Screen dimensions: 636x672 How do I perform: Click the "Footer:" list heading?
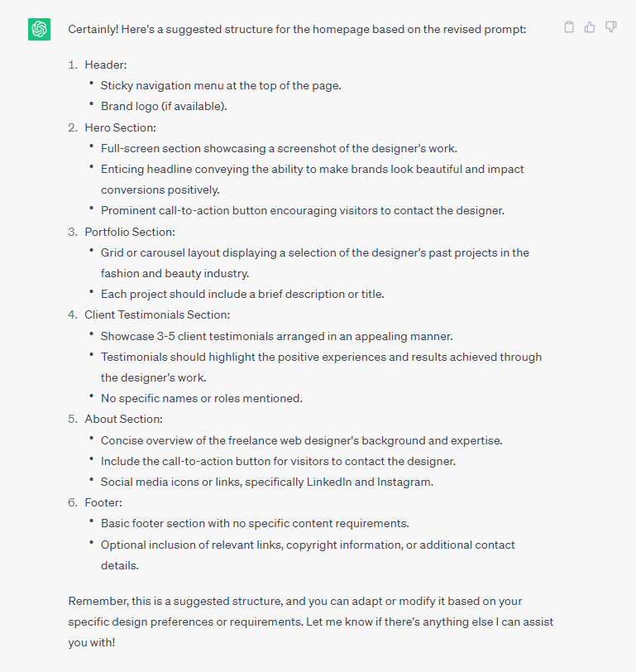[104, 502]
